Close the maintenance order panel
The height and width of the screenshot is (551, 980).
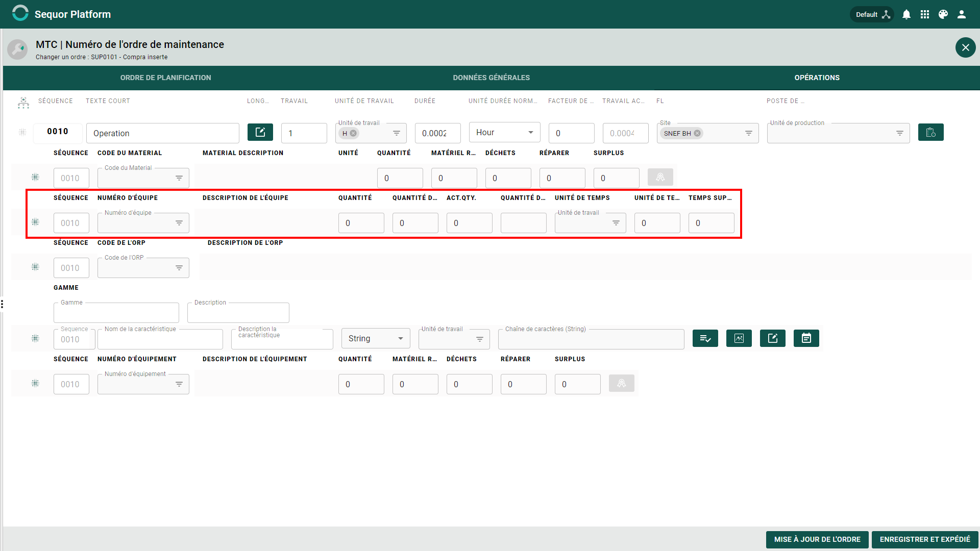click(965, 47)
